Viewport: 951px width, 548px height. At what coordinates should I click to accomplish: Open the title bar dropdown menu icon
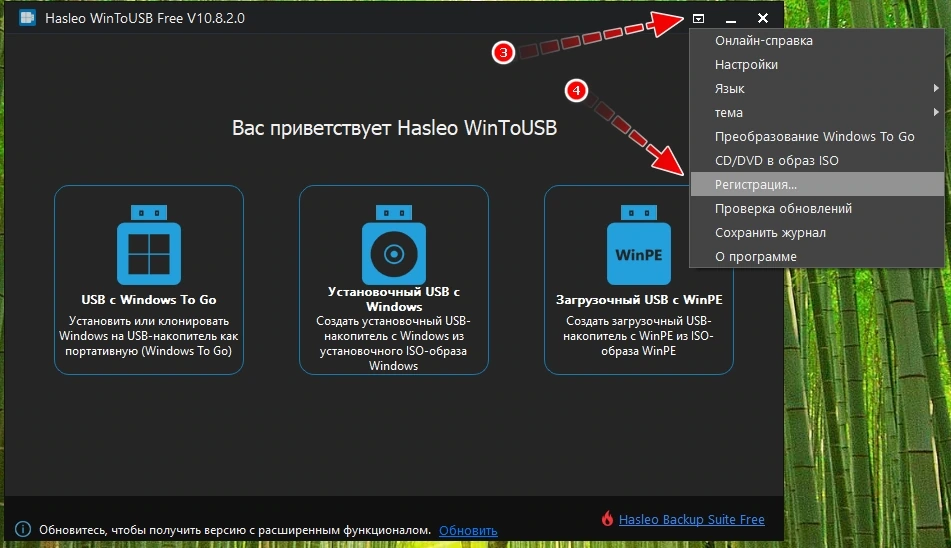pyautogui.click(x=699, y=18)
